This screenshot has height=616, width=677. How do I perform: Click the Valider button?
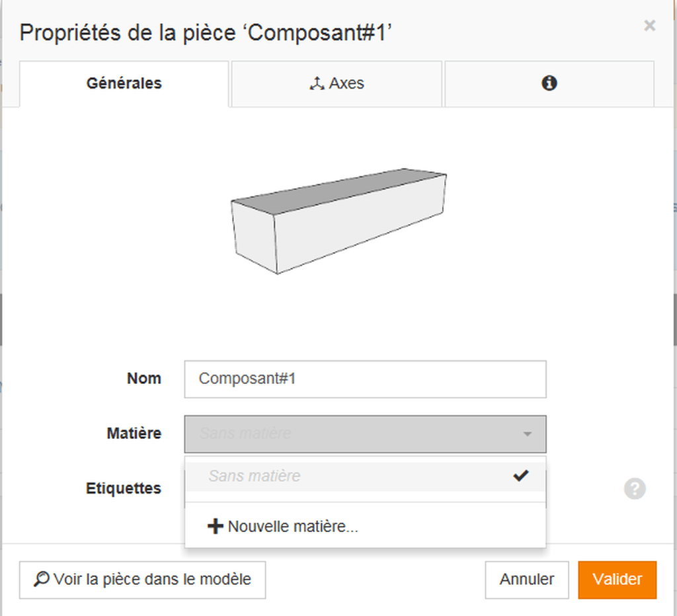coord(617,579)
